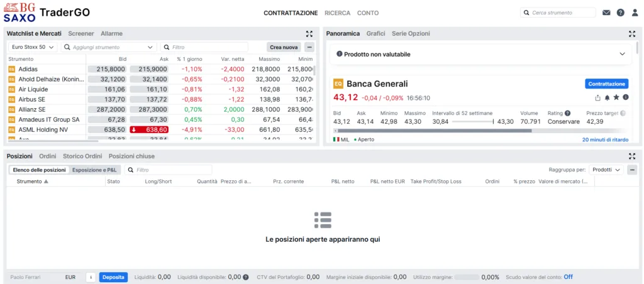Open the CONTRATTAZIONE main menu
644x284 pixels.
click(291, 13)
